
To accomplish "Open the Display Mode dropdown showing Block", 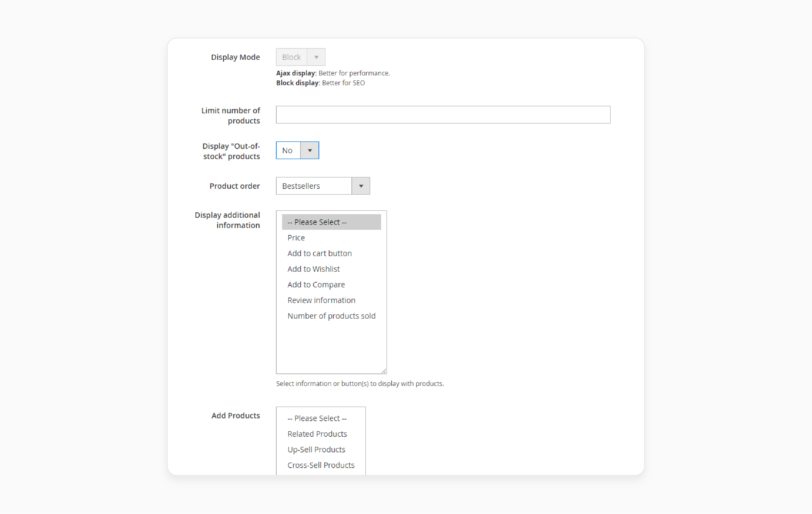I will click(300, 57).
